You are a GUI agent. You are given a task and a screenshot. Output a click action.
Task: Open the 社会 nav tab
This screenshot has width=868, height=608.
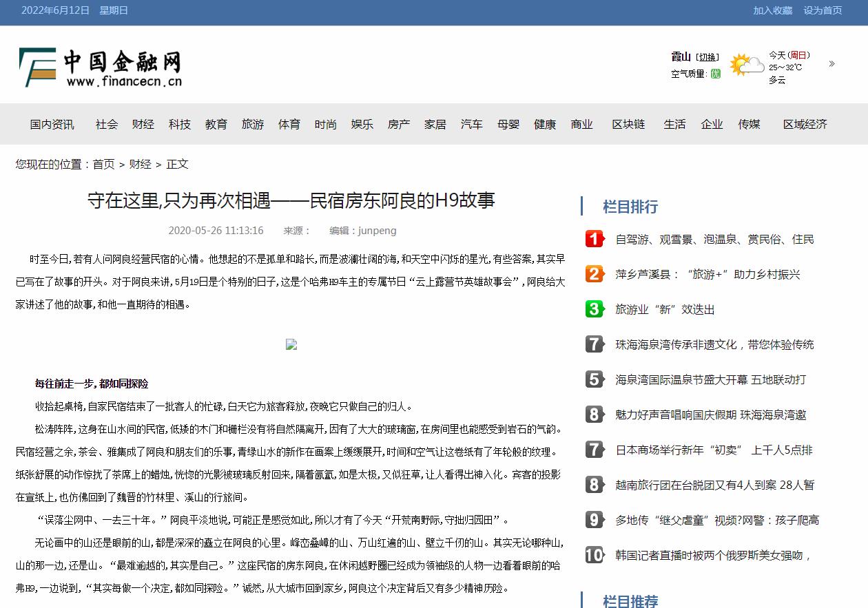pos(107,124)
